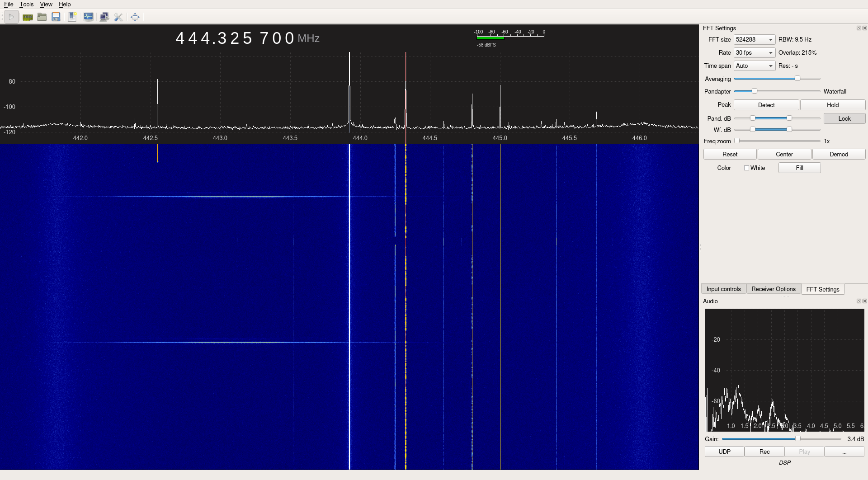868x480 pixels.
Task: Click the 446.0 frequency axis label
Action: click(639, 138)
